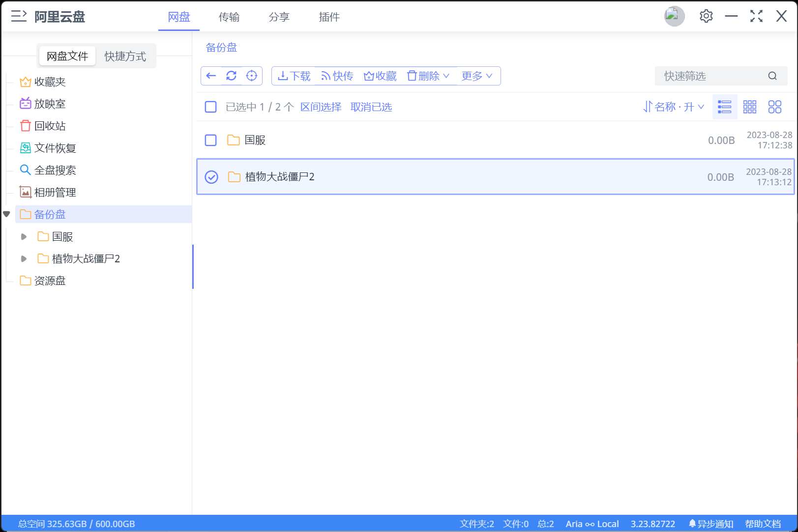The height and width of the screenshot is (532, 798).
Task: Open the 名称·升 sort order dropdown
Action: 674,107
